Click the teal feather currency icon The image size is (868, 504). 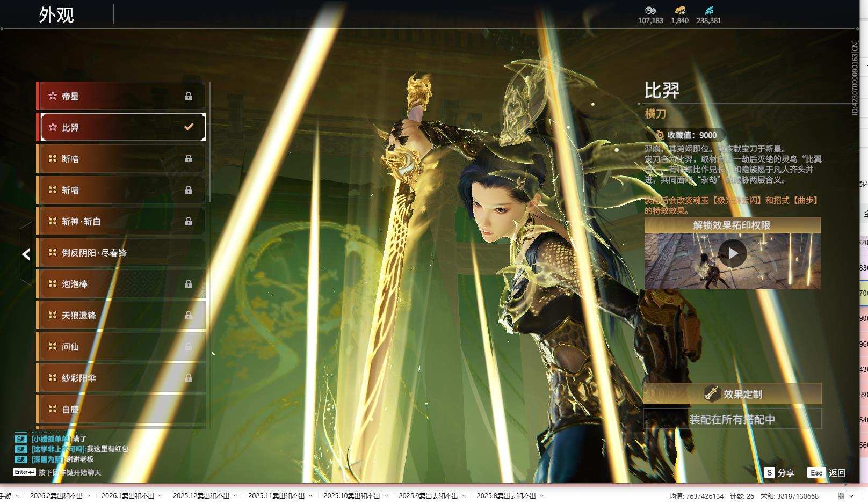(708, 10)
